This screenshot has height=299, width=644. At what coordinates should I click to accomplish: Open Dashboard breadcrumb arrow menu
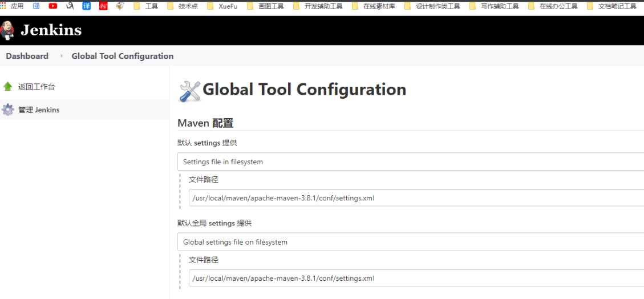click(x=62, y=56)
